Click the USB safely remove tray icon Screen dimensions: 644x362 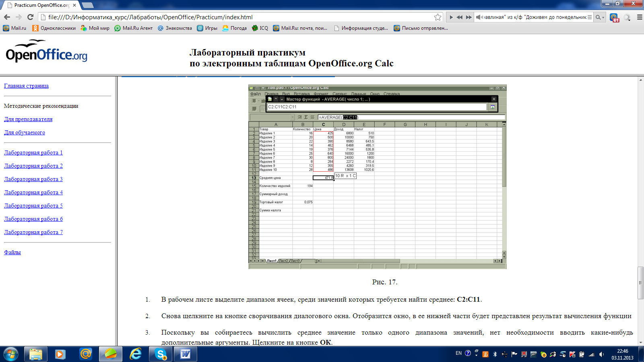[505, 354]
